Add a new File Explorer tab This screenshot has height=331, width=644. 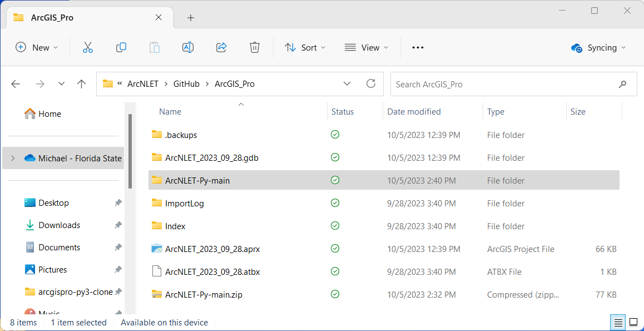190,18
